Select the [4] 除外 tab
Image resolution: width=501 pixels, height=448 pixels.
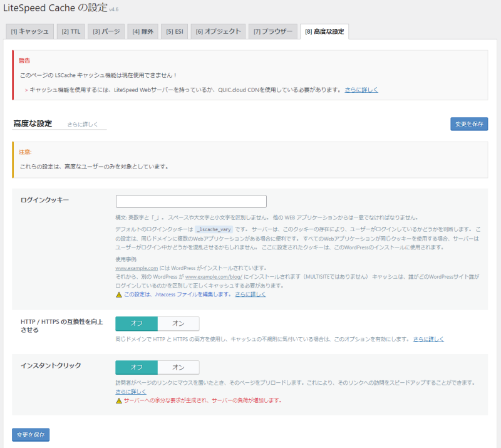142,31
